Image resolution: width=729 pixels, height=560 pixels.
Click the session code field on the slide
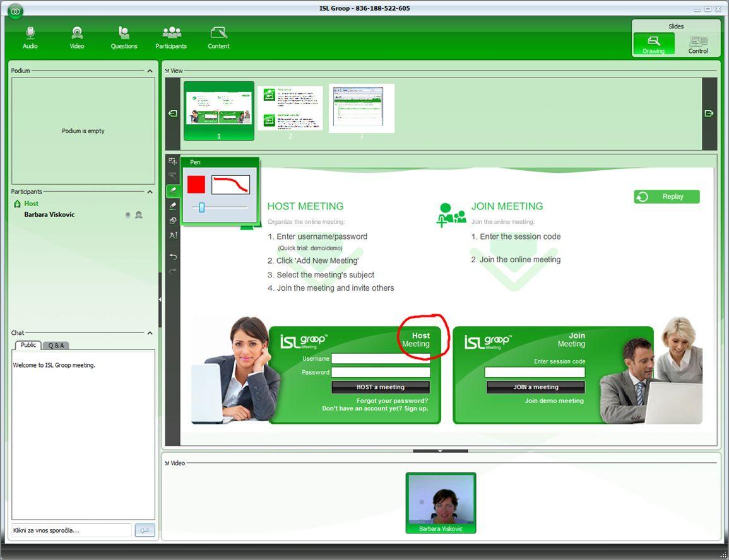(535, 373)
